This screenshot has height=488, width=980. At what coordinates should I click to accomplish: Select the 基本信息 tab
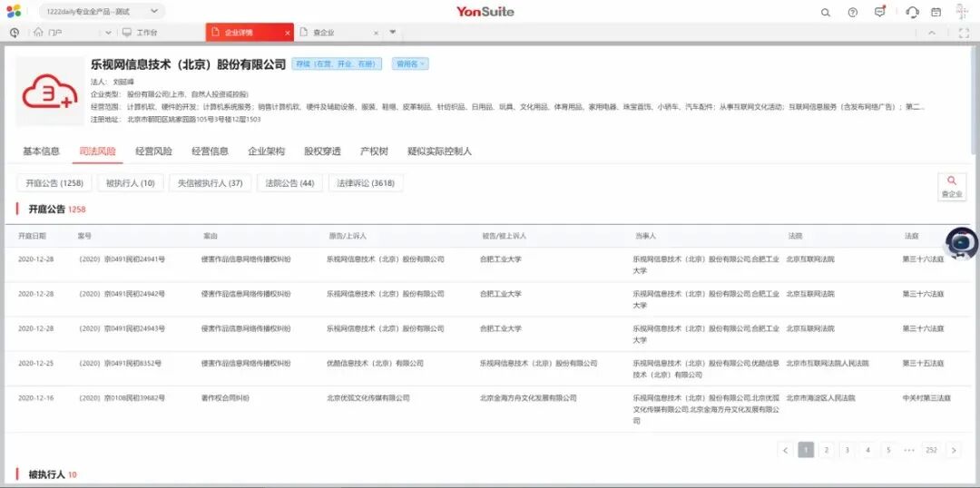point(41,151)
